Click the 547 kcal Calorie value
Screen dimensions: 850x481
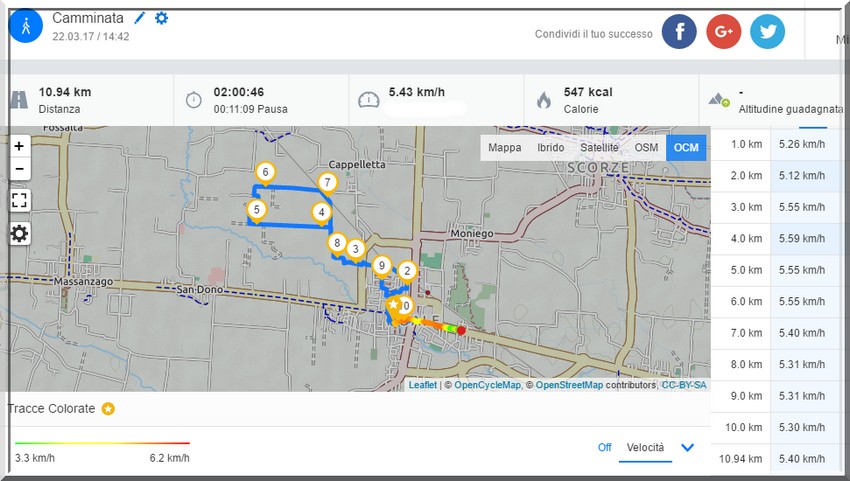(588, 92)
